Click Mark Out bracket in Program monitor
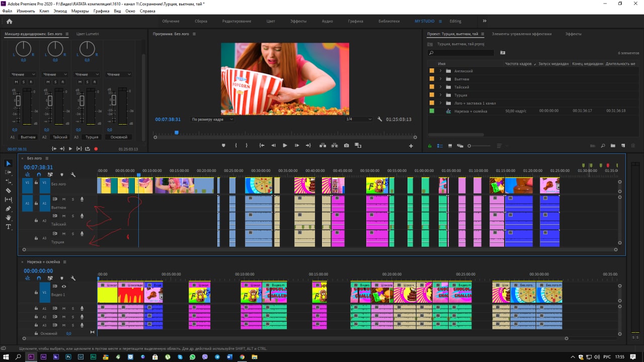Image resolution: width=644 pixels, height=362 pixels. 247,145
